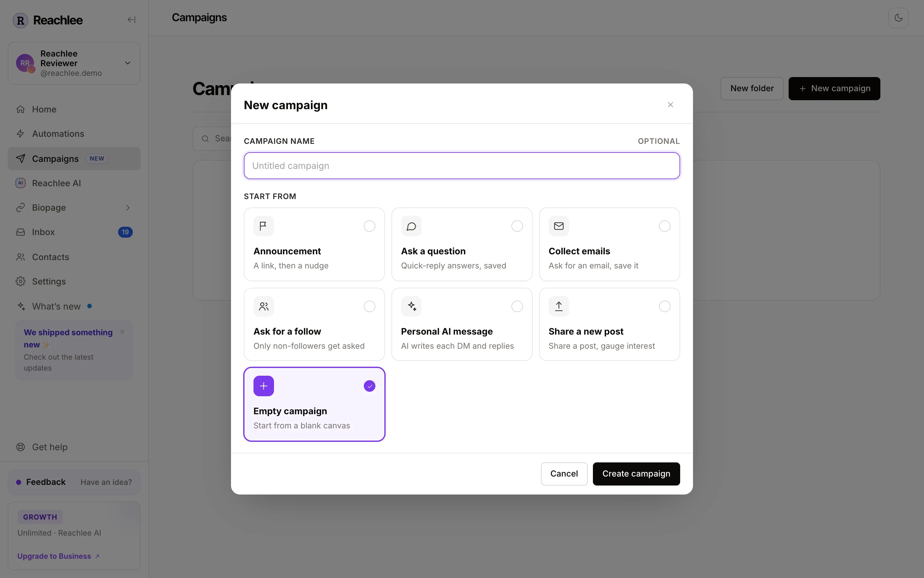Click the Collect emails envelope icon

coord(559,226)
